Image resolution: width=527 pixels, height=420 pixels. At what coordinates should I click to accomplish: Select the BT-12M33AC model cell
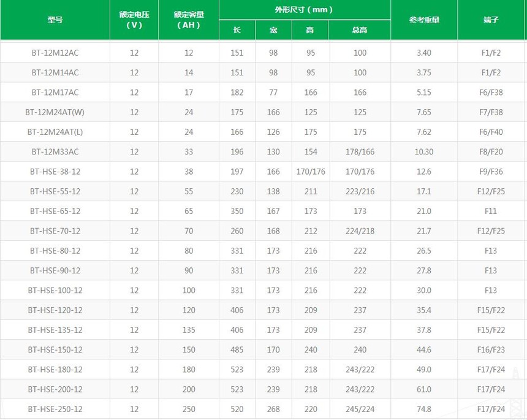coord(55,152)
